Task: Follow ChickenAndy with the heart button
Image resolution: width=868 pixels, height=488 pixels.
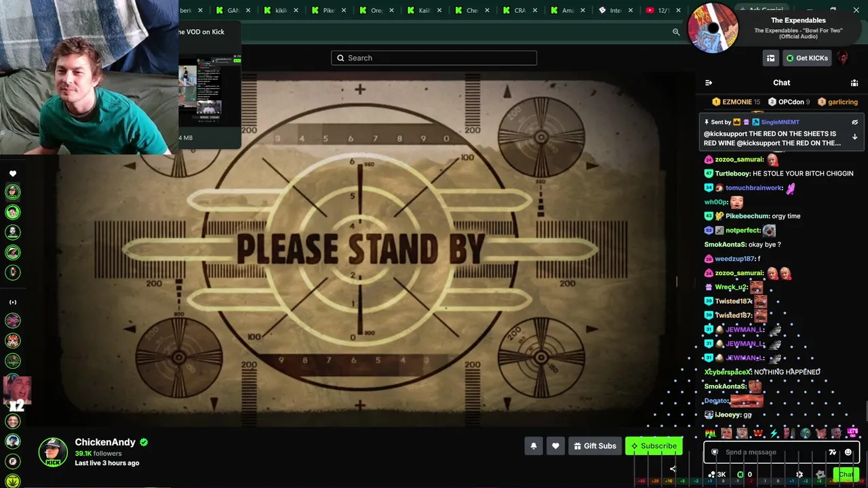Action: pos(555,446)
